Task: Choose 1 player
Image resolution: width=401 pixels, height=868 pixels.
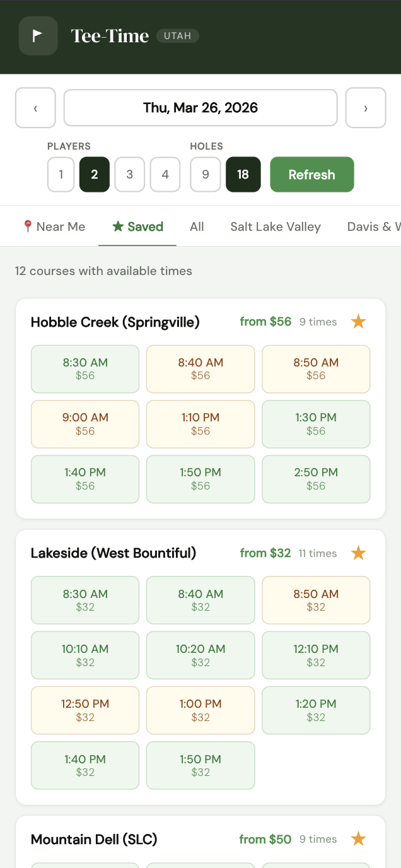Action: [x=61, y=174]
